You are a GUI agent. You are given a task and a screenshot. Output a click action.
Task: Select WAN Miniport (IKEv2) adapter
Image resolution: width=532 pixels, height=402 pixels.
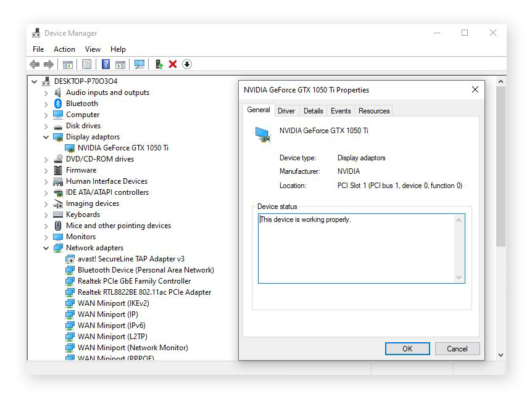coord(109,303)
